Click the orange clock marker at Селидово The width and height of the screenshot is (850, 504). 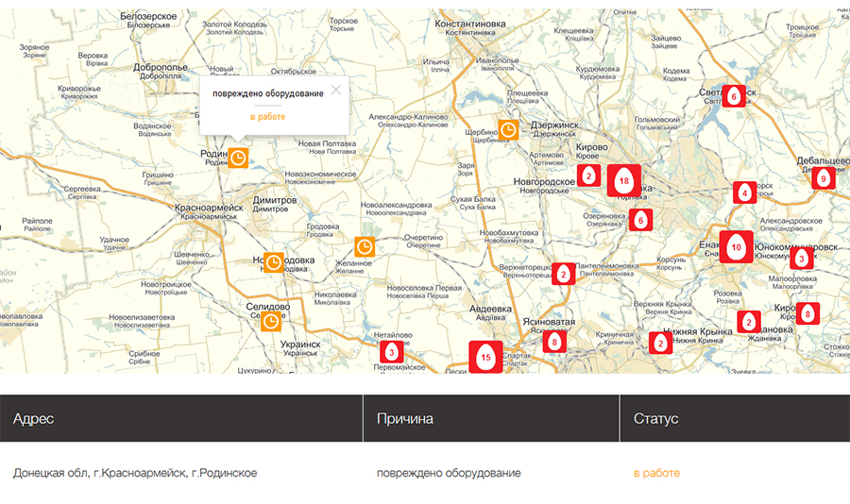click(270, 322)
